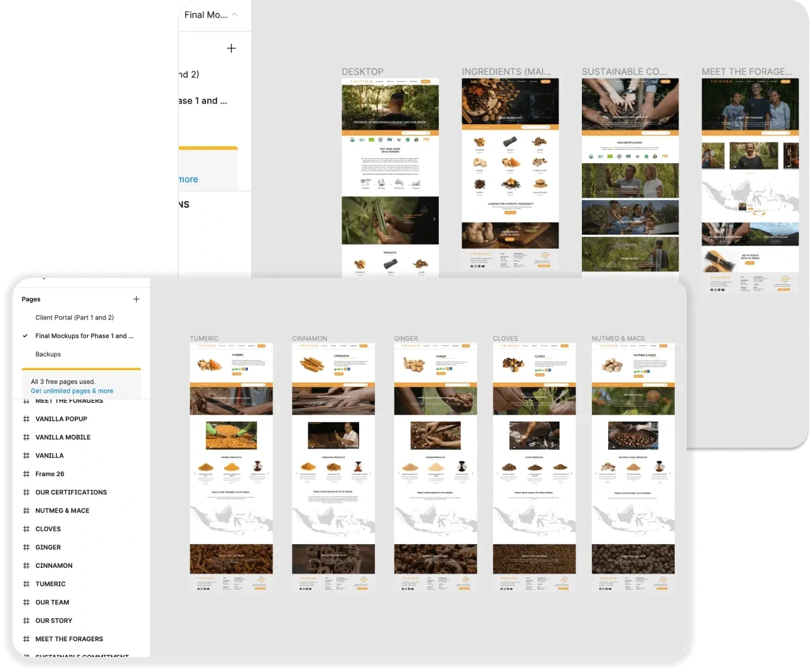811x672 pixels.
Task: Click the Ginger page mockup on canvas
Action: click(436, 467)
